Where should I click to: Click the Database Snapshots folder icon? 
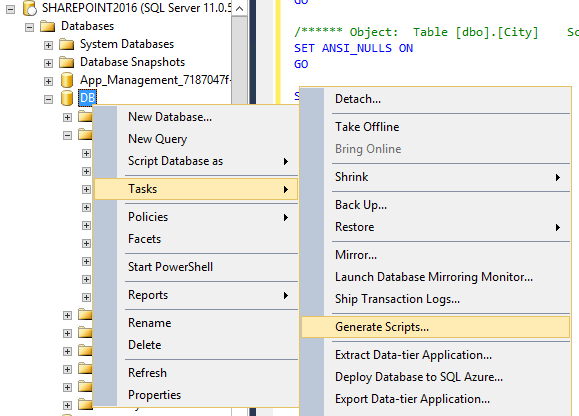(x=66, y=62)
